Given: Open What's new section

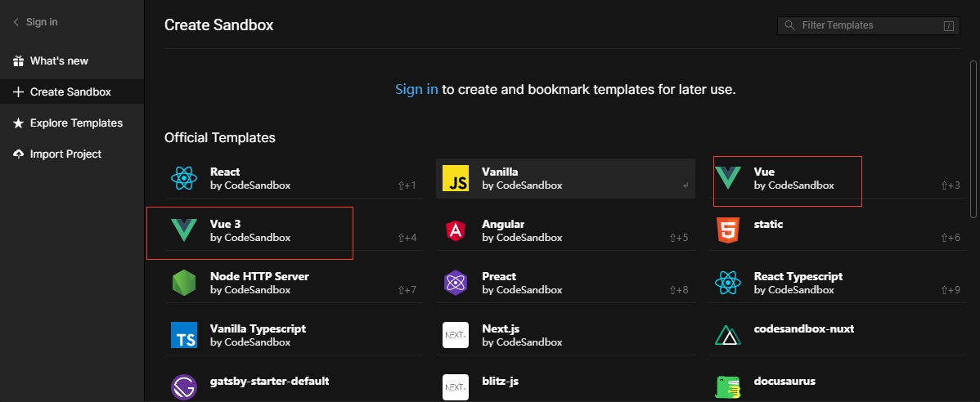Looking at the screenshot, I should (72, 60).
